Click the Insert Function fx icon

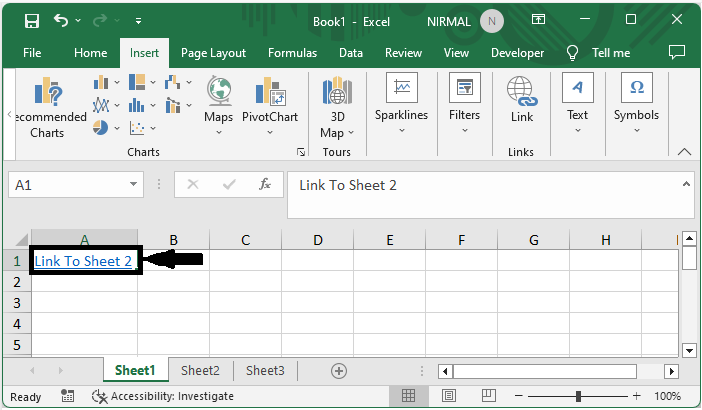pos(265,184)
